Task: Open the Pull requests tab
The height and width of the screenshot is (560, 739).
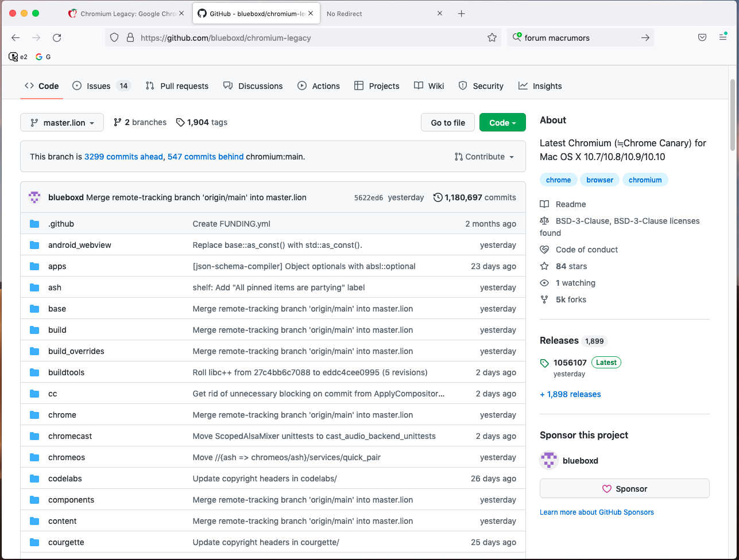Action: (x=177, y=86)
